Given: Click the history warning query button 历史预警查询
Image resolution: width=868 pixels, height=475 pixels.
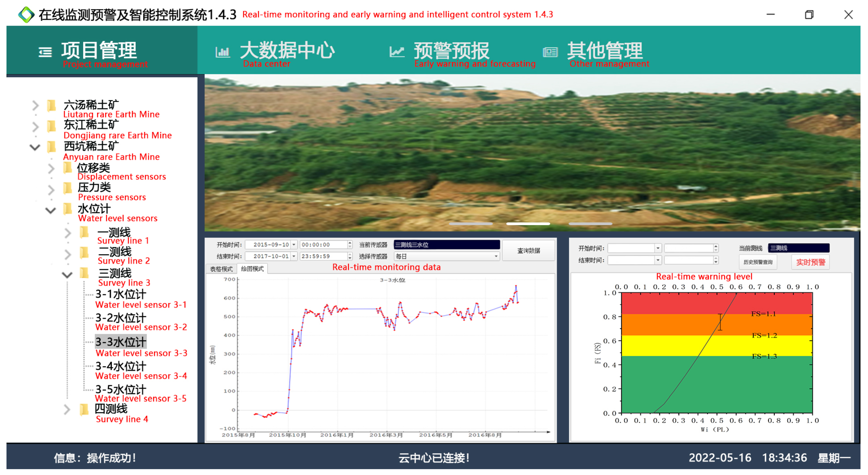Looking at the screenshot, I should [x=758, y=262].
